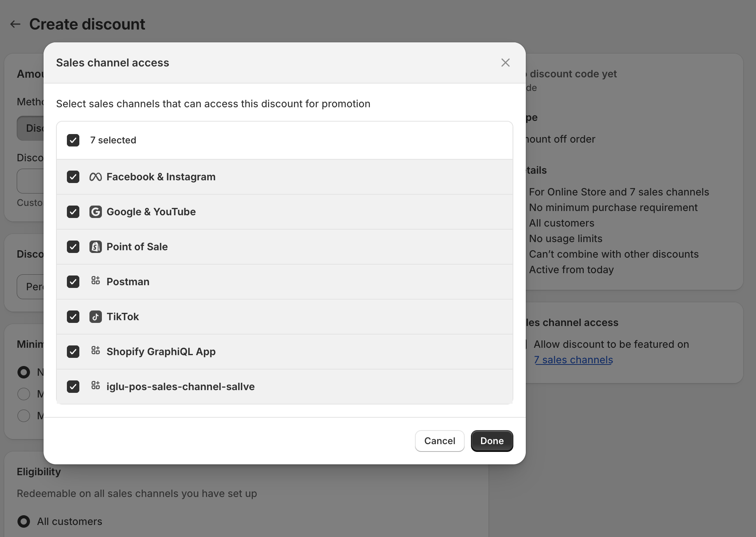This screenshot has height=537, width=756.
Task: Click the 'Eligibility' section heading
Action: point(39,472)
